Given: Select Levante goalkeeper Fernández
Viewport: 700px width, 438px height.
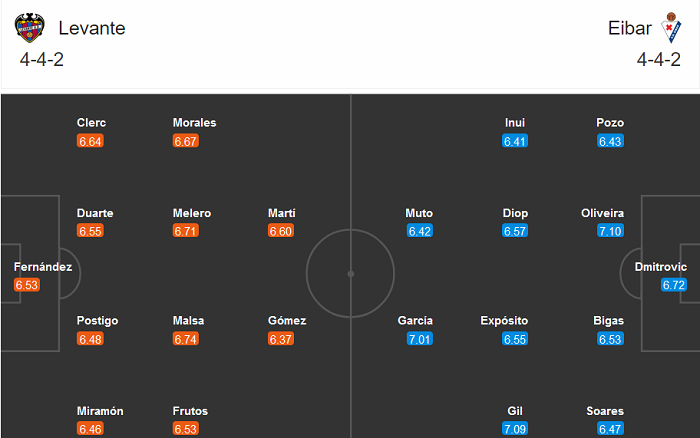Looking at the screenshot, I should click(x=43, y=267).
